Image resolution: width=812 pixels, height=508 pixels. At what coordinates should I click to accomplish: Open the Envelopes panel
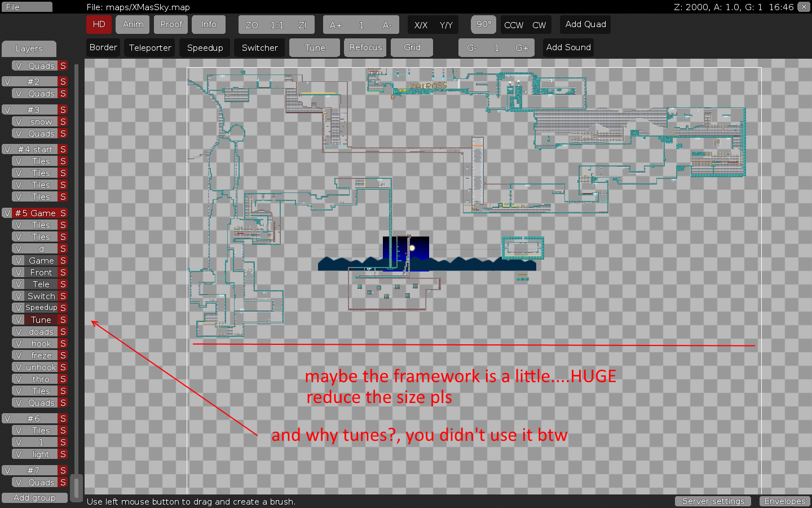point(784,501)
